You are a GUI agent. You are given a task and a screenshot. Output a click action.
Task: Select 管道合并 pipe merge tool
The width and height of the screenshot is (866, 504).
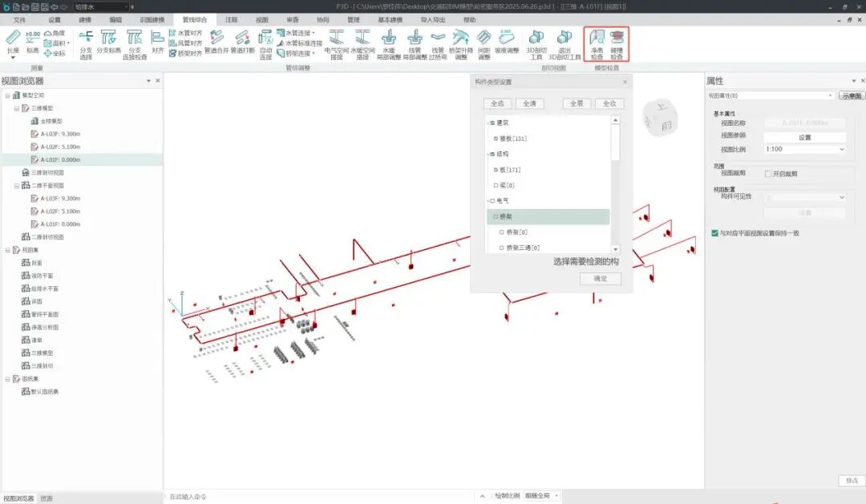(216, 42)
